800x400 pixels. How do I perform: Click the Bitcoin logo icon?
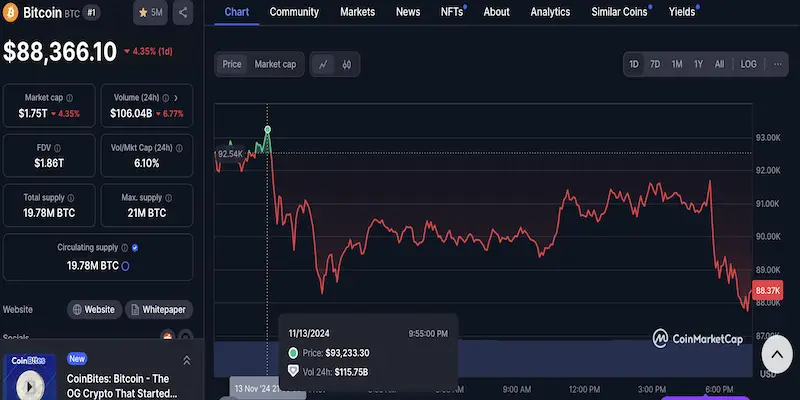[10, 13]
